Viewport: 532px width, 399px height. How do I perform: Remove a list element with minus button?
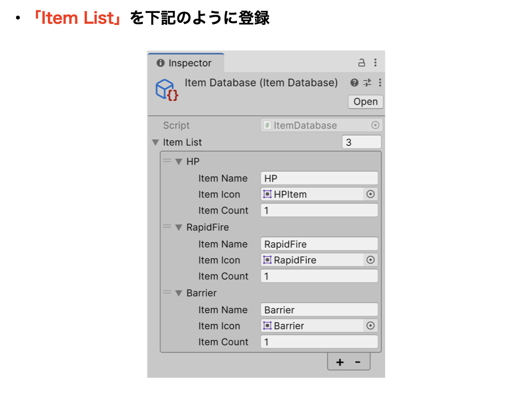click(357, 362)
